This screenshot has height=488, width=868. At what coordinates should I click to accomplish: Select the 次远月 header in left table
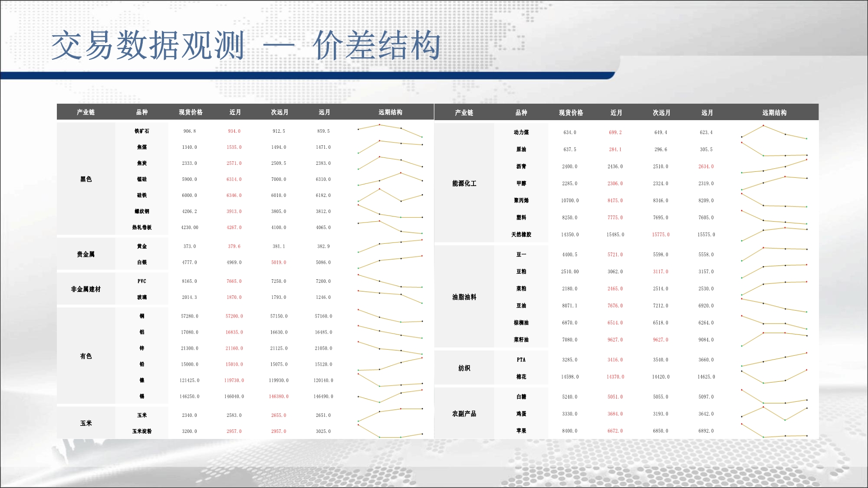279,112
